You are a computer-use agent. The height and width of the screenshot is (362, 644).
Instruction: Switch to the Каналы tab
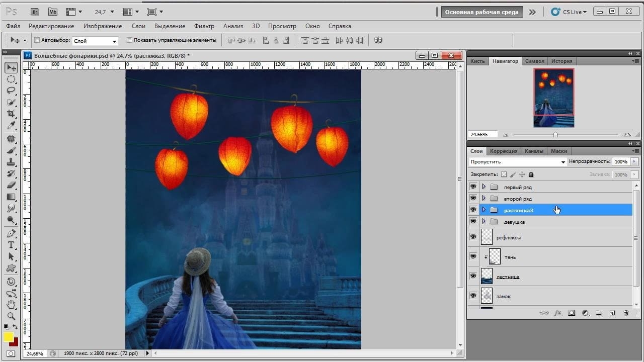tap(534, 151)
